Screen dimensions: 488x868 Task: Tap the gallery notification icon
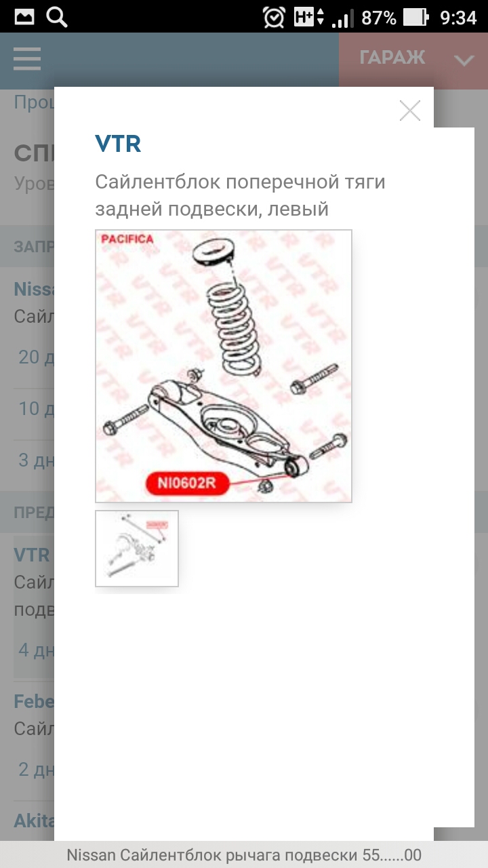[x=24, y=17]
